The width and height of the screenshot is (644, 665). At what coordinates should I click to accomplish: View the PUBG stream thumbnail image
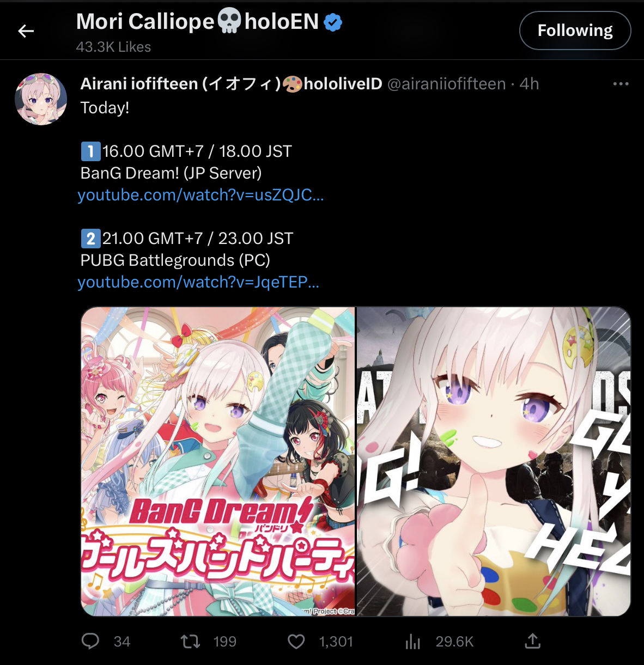click(x=494, y=461)
